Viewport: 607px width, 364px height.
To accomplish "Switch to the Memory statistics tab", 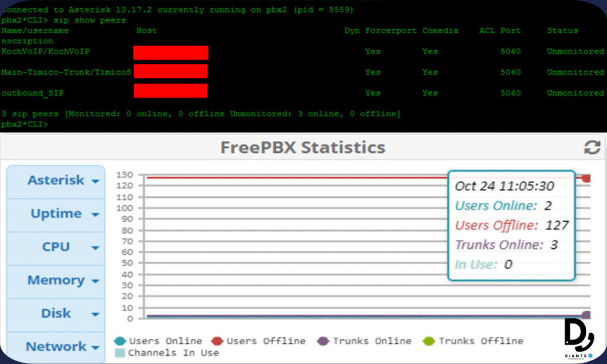I will pos(56,282).
